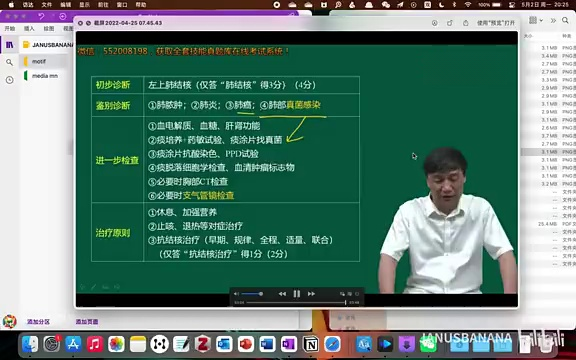Click 使用"预览"打开 button

pos(496,23)
